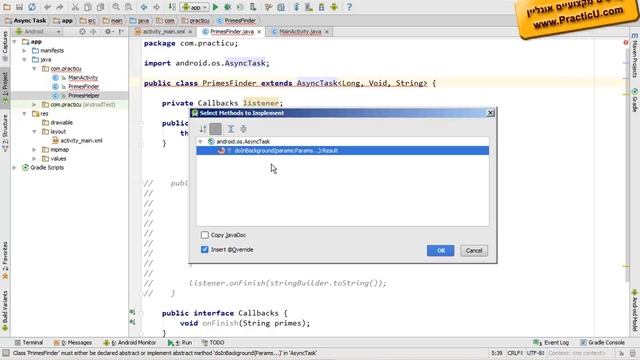Viewport: 640px width, 360px height.
Task: Click the Open folder toolbar icon
Action: (7, 7)
